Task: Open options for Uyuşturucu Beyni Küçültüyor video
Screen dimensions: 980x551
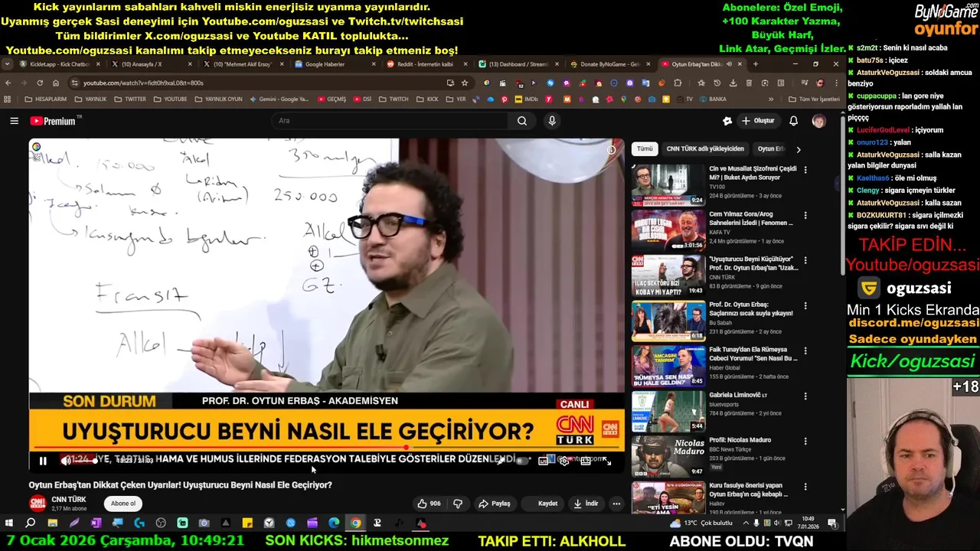Action: [805, 260]
